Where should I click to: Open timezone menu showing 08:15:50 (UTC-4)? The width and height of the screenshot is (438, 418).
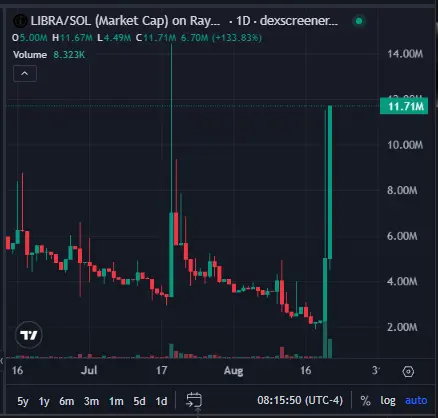click(300, 400)
